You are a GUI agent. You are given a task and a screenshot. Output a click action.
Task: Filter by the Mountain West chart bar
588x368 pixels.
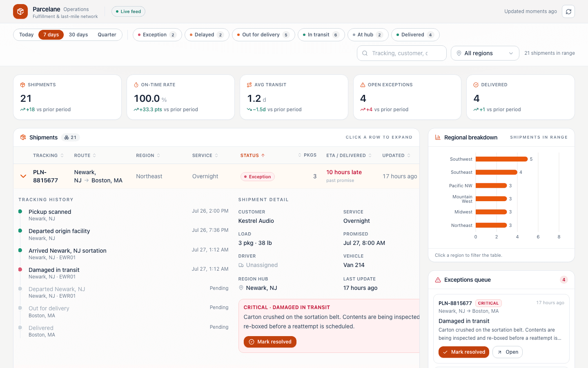point(491,199)
